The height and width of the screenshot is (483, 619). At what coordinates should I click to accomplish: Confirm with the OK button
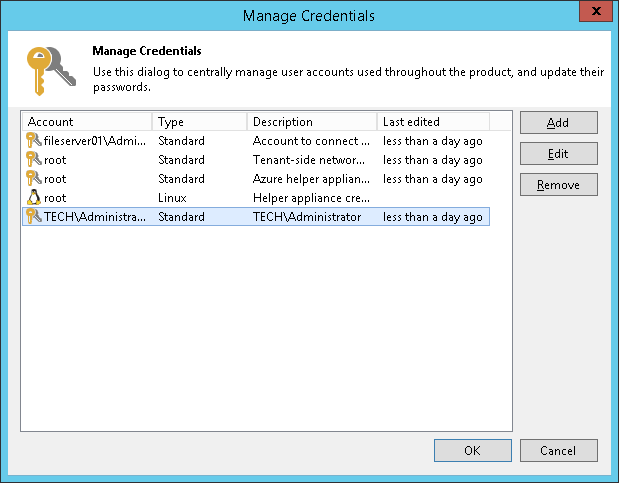473,451
